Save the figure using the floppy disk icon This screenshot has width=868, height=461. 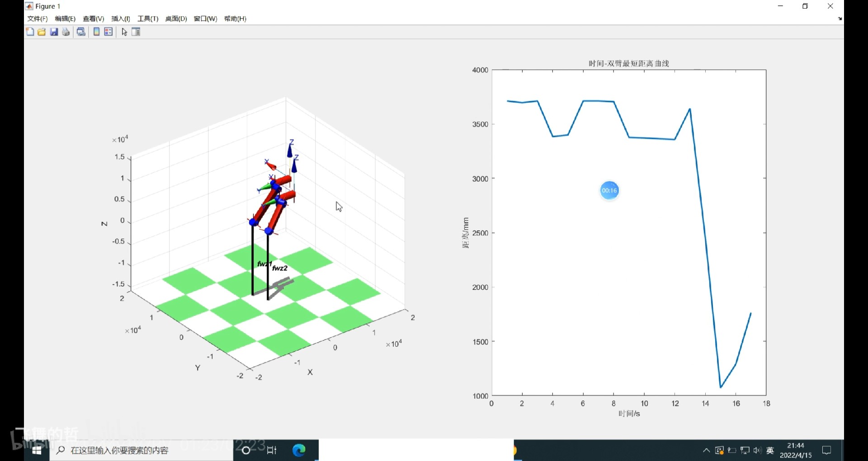click(x=54, y=32)
